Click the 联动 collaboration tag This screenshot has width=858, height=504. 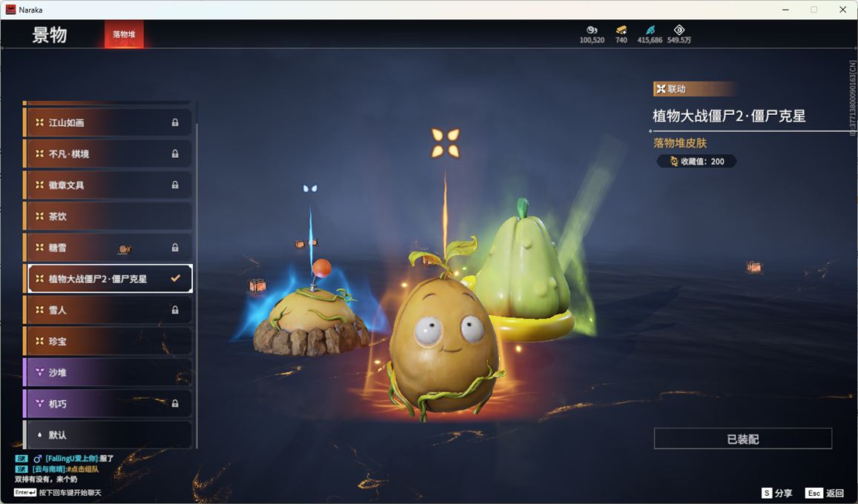(x=694, y=88)
